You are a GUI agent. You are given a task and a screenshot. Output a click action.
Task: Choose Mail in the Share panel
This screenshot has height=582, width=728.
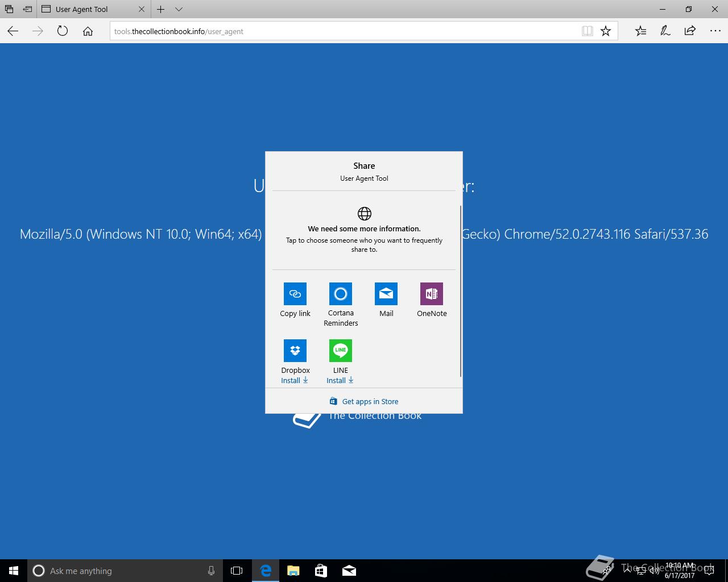(386, 294)
